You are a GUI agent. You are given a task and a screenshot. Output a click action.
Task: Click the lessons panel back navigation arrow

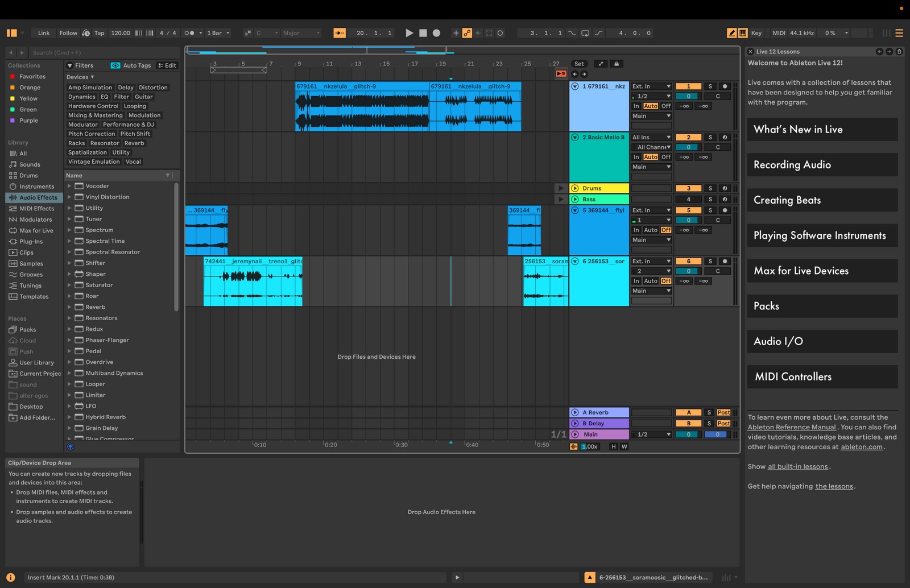[x=879, y=51]
